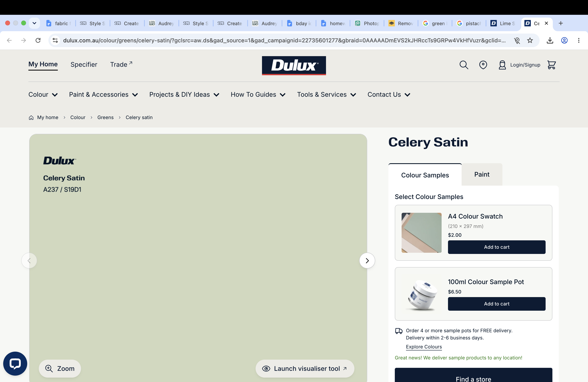Click the Celery Satin page heading
Screen dimensions: 588x382
click(428, 142)
